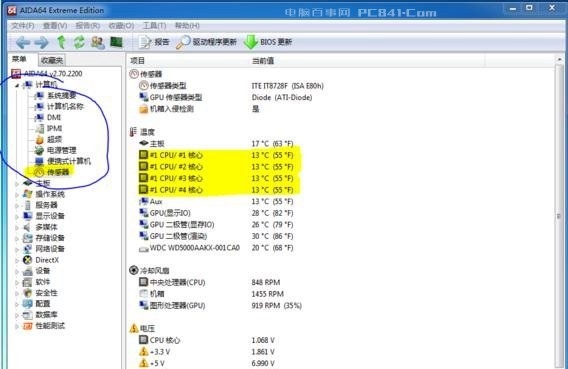Click the 便携式计算机 laptop icon

pyautogui.click(x=39, y=161)
